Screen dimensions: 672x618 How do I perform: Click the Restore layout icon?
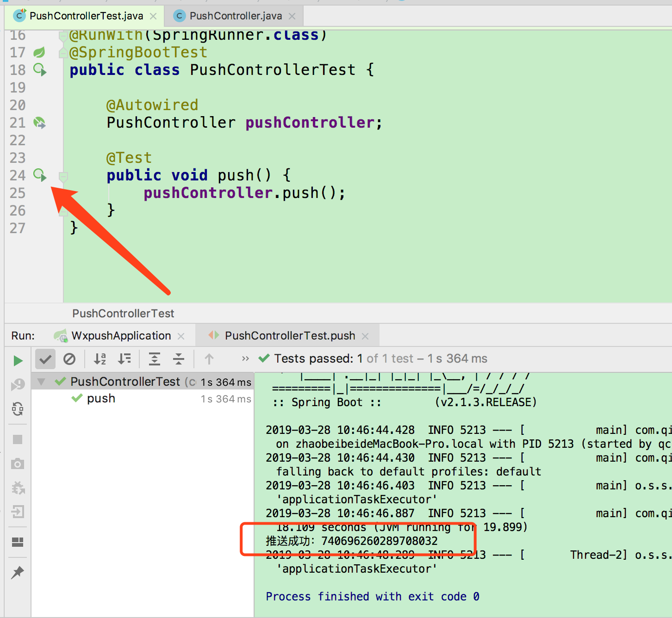click(x=18, y=542)
